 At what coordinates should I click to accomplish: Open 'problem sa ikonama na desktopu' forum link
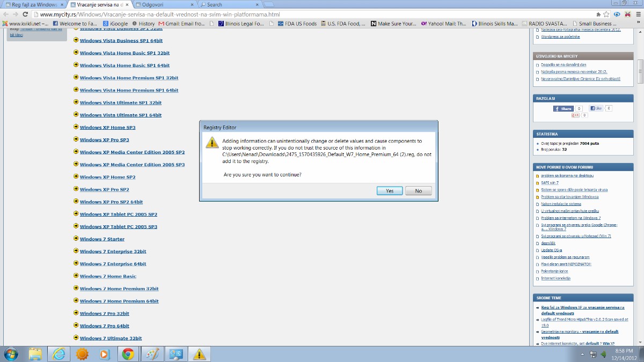pos(567,175)
